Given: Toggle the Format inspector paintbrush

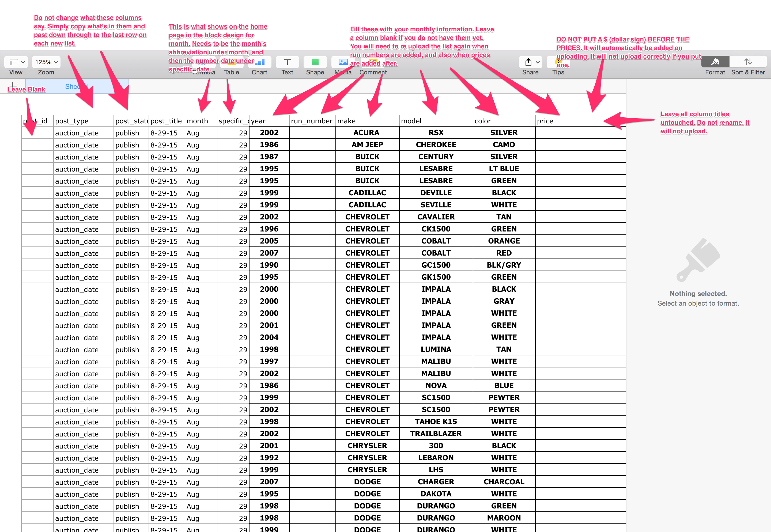Looking at the screenshot, I should [x=715, y=61].
